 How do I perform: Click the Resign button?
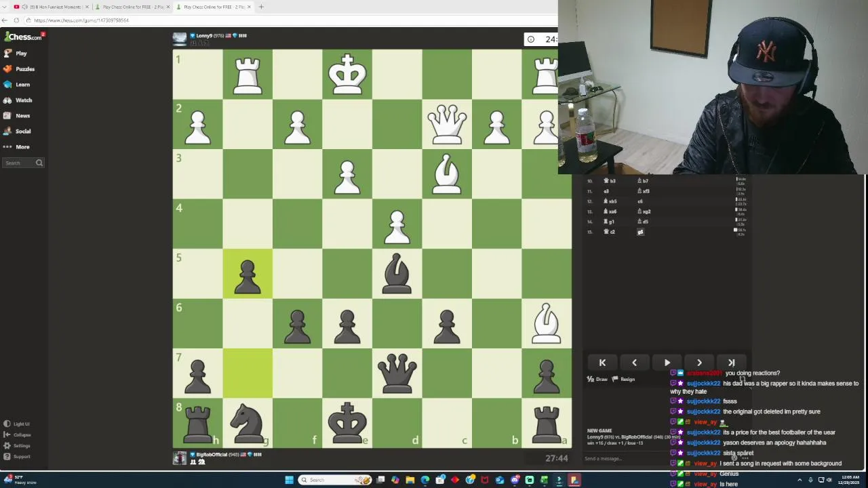tap(623, 379)
